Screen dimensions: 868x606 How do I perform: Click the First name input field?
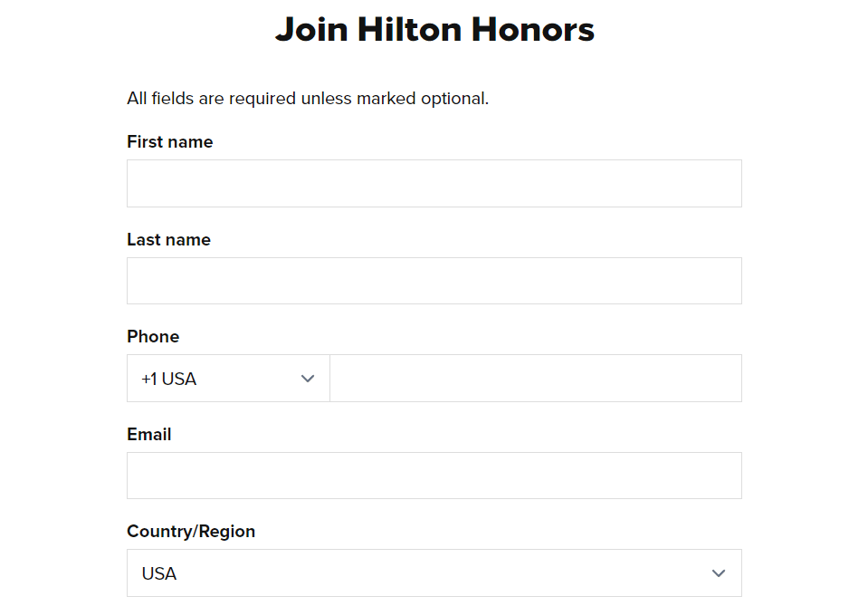[x=434, y=183]
